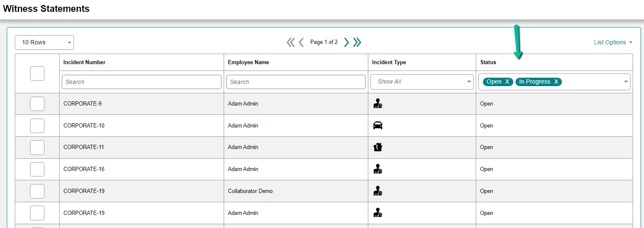Go to previous page chevron

301,42
